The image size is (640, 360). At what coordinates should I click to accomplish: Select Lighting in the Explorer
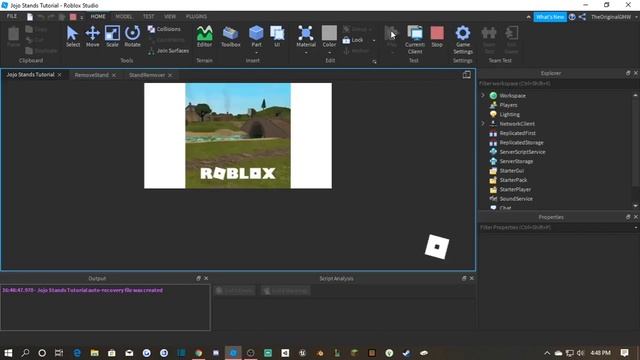509,114
